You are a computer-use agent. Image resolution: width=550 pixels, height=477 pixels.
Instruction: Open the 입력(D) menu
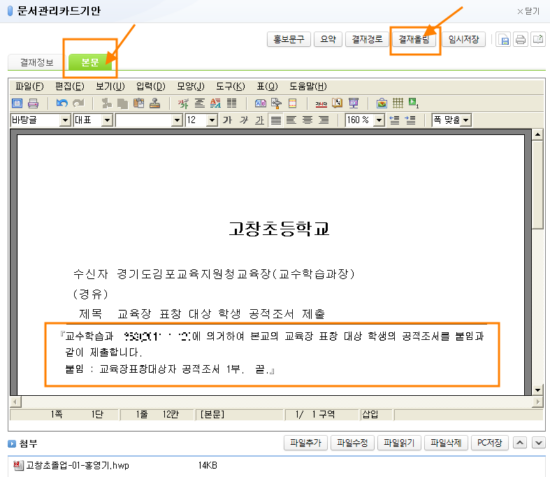(x=150, y=86)
